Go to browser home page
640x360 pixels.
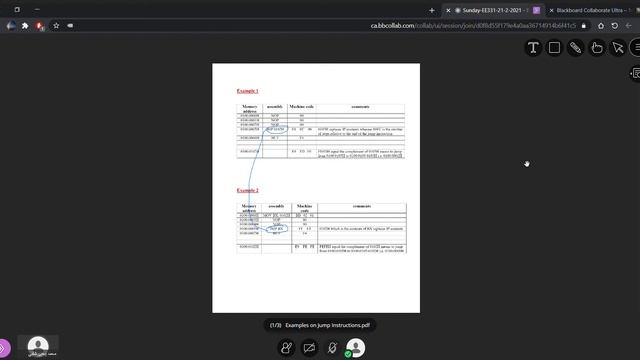point(601,26)
